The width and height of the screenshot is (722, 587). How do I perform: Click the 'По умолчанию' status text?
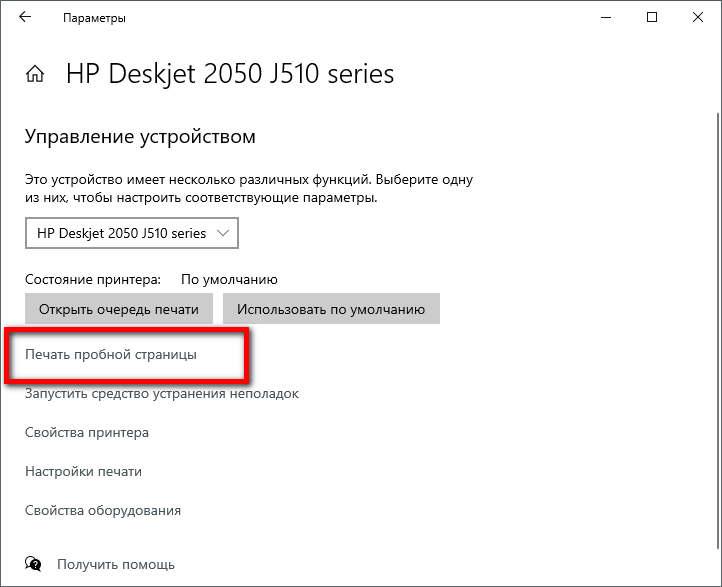[229, 279]
